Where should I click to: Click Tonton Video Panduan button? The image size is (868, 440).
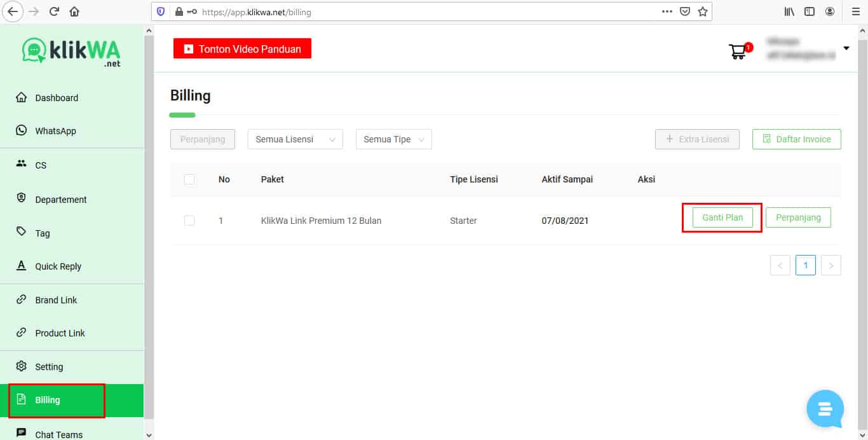coord(242,48)
